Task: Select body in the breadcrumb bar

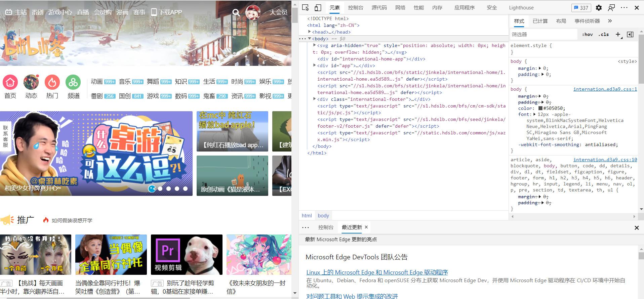Action: pos(323,216)
